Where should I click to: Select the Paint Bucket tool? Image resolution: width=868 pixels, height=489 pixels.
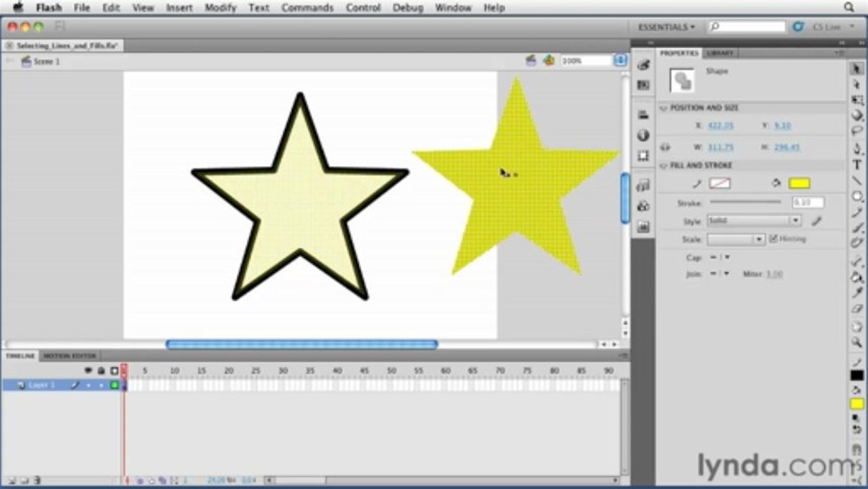click(857, 277)
